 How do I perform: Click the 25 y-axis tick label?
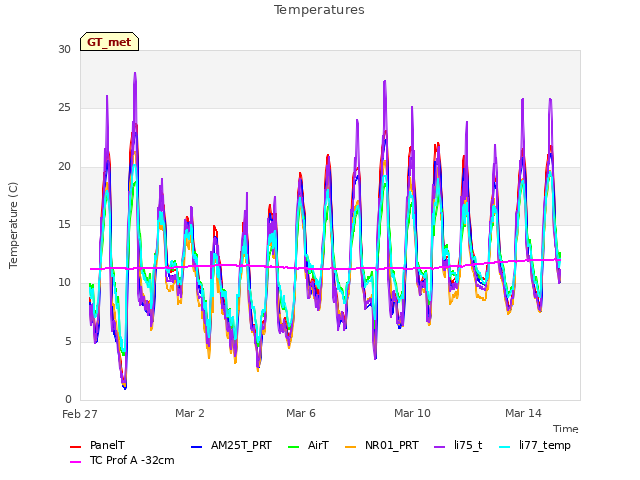64,108
